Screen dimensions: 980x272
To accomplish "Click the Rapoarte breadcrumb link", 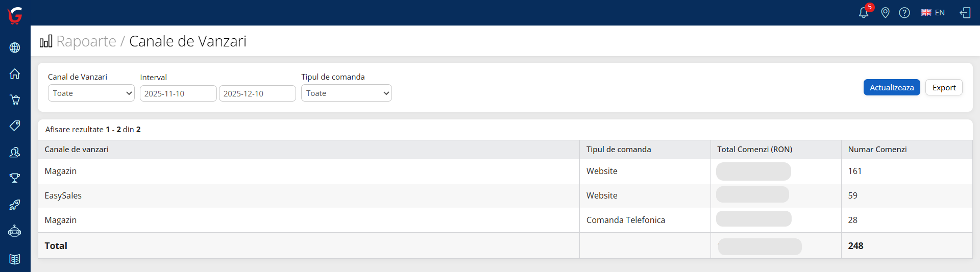I will (86, 41).
